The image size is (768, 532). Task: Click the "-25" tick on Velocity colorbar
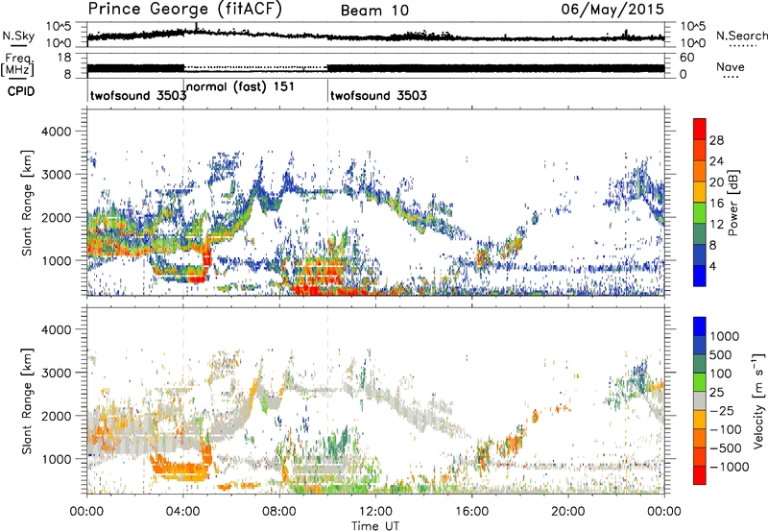pos(722,411)
